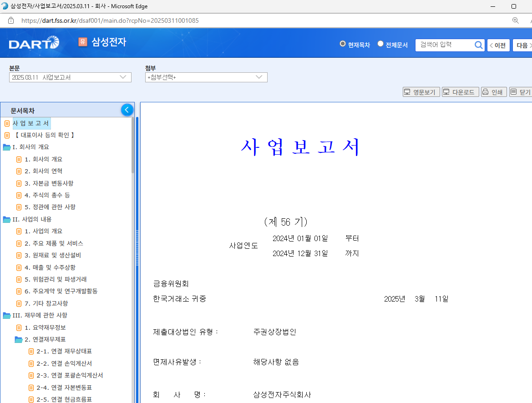Click the 삼성전자 company name header
This screenshot has width=532, height=403.
click(109, 42)
